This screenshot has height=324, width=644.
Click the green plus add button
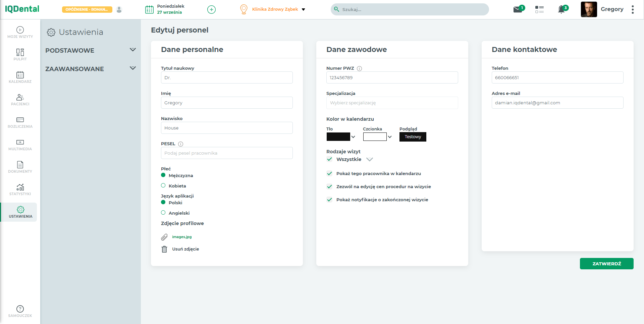click(x=211, y=9)
